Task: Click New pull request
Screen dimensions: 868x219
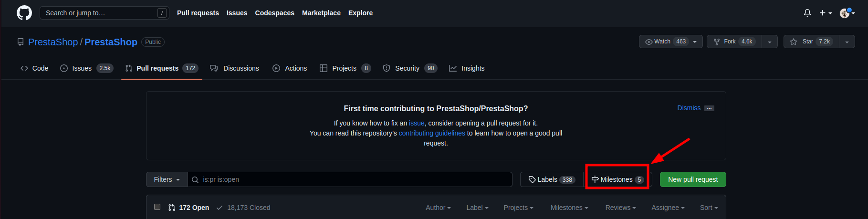Action: [693, 179]
